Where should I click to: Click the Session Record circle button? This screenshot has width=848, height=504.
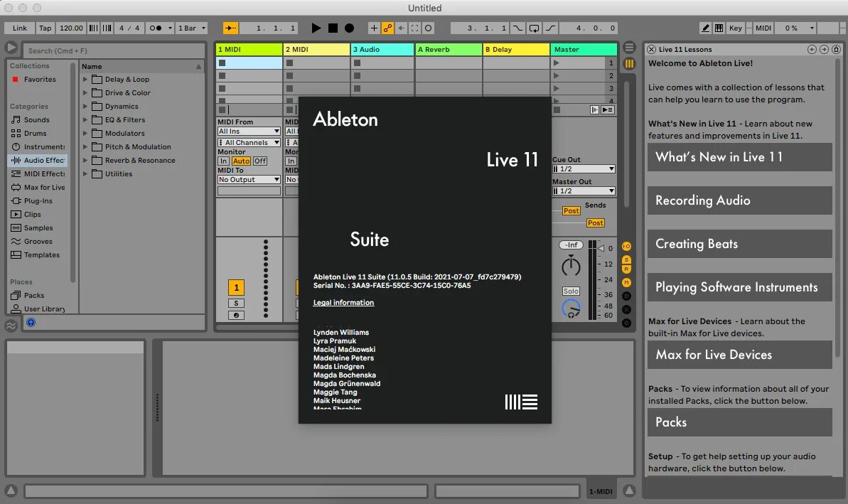(x=429, y=28)
